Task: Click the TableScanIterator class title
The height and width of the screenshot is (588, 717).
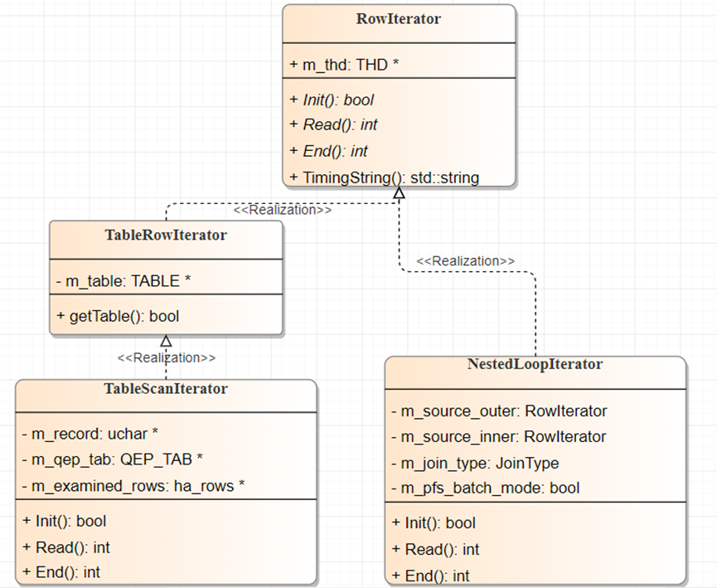Action: click(x=165, y=388)
